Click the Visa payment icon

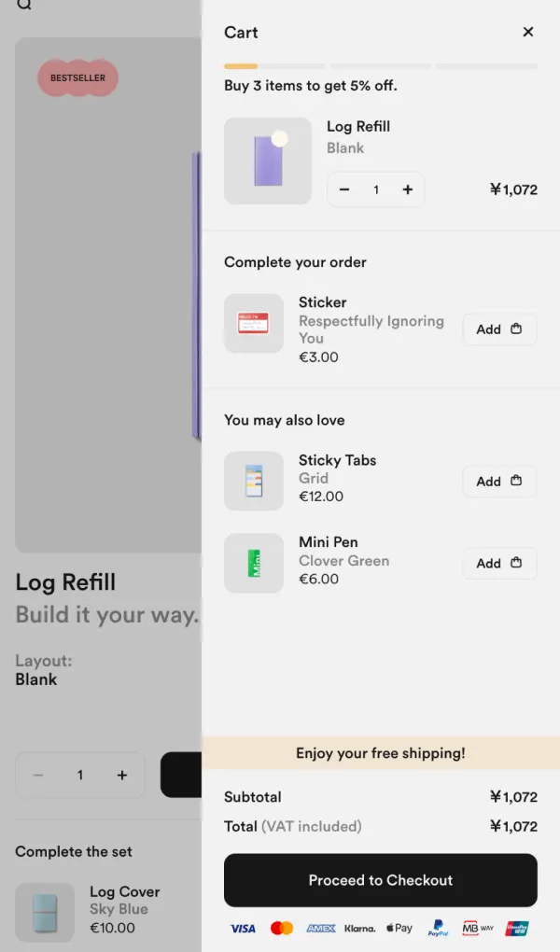243,929
